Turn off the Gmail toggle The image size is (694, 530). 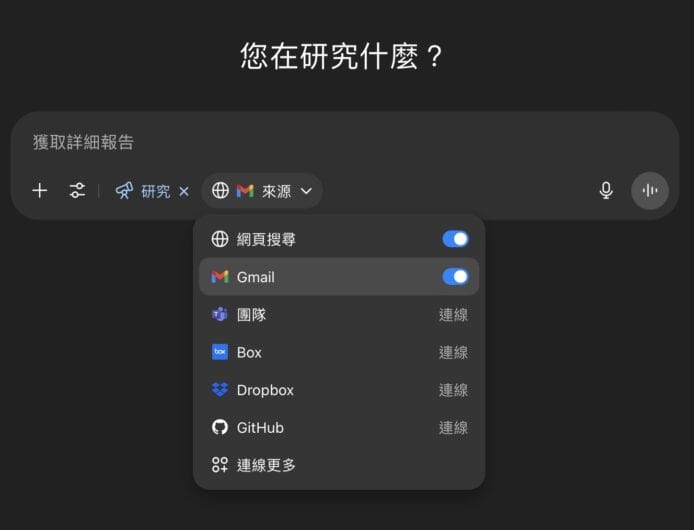point(455,277)
